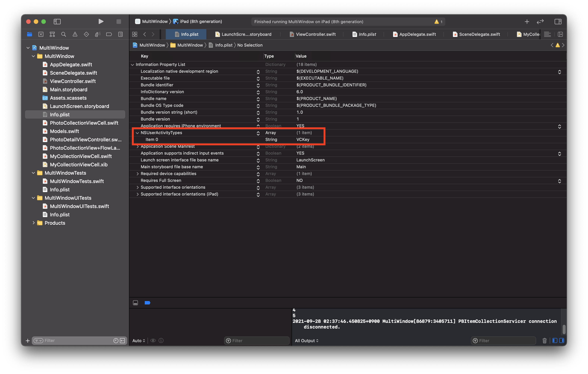Open the Issue navigator warning icon
Viewport: 588px width, 374px height.
click(75, 34)
